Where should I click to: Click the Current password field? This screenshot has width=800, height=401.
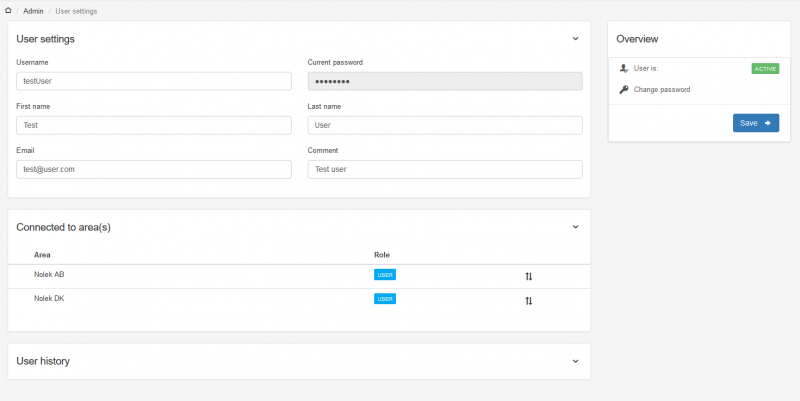pos(445,81)
